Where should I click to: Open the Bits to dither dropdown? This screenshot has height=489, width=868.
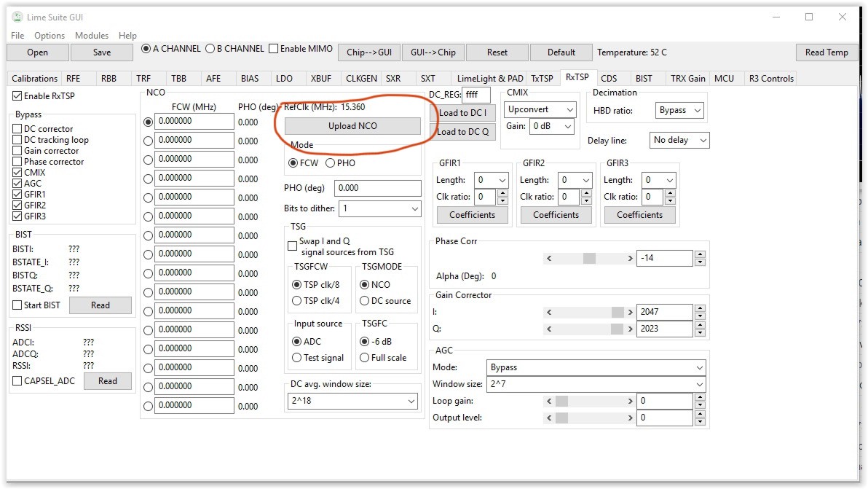pos(380,208)
